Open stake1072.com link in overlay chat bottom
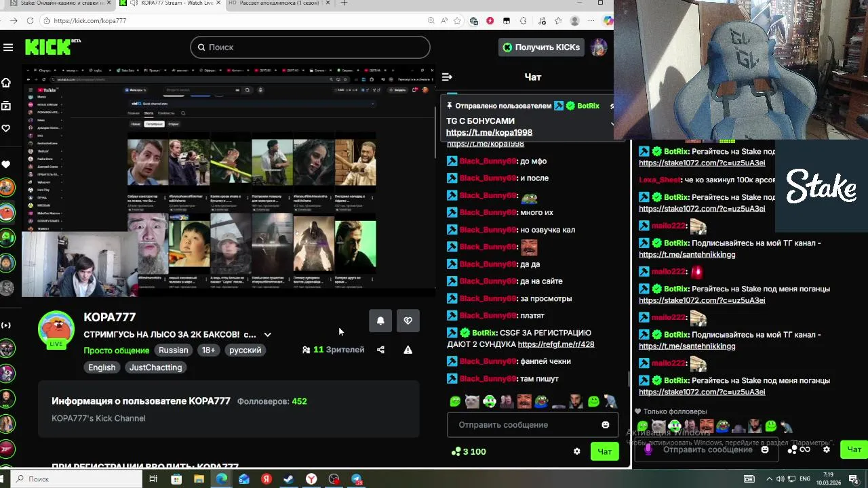The image size is (868, 488). coord(702,392)
